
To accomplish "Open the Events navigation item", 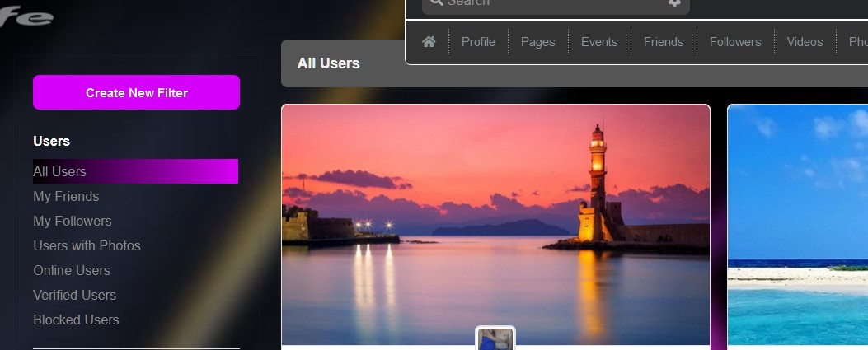I will coord(599,42).
